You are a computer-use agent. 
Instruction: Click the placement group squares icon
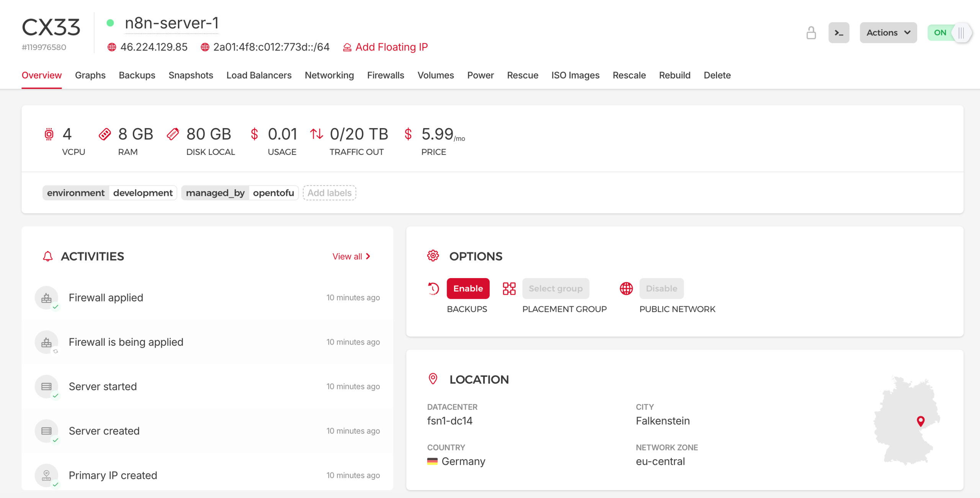point(509,288)
